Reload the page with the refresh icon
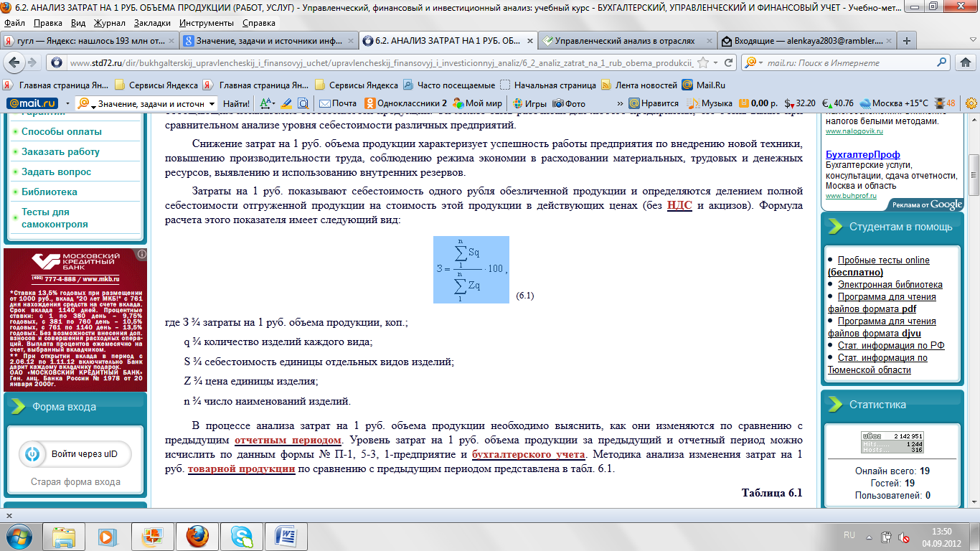The width and height of the screenshot is (980, 551). (x=728, y=62)
